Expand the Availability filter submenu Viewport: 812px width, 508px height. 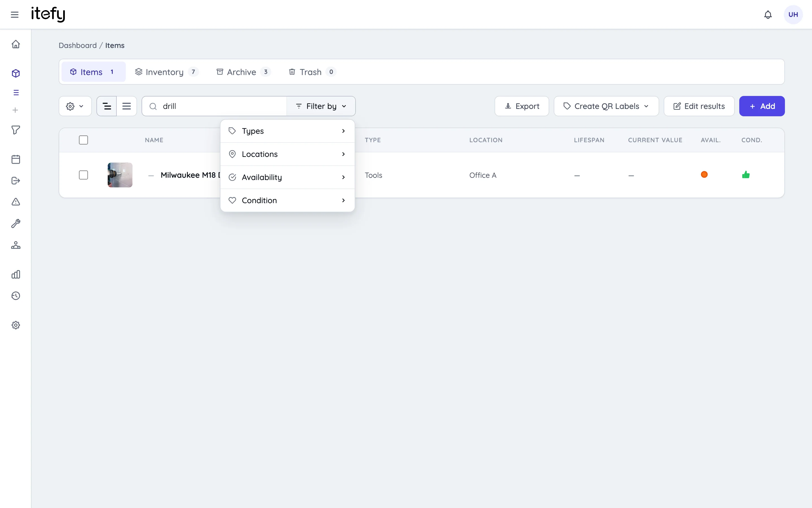(288, 178)
